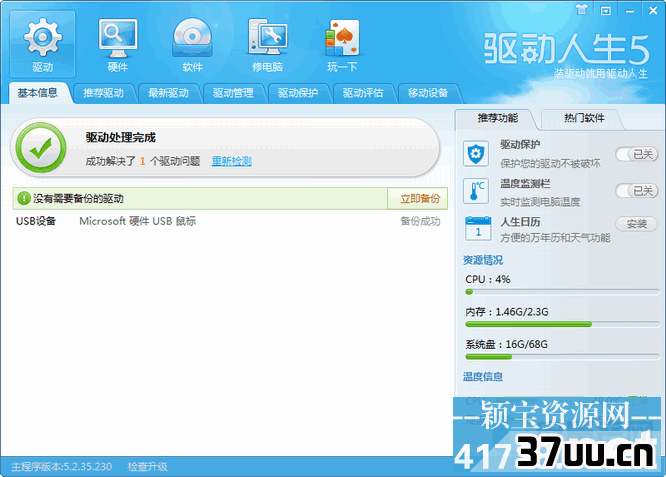Click the 备份成功 status text
Viewport: 666px width, 477px height.
420,221
